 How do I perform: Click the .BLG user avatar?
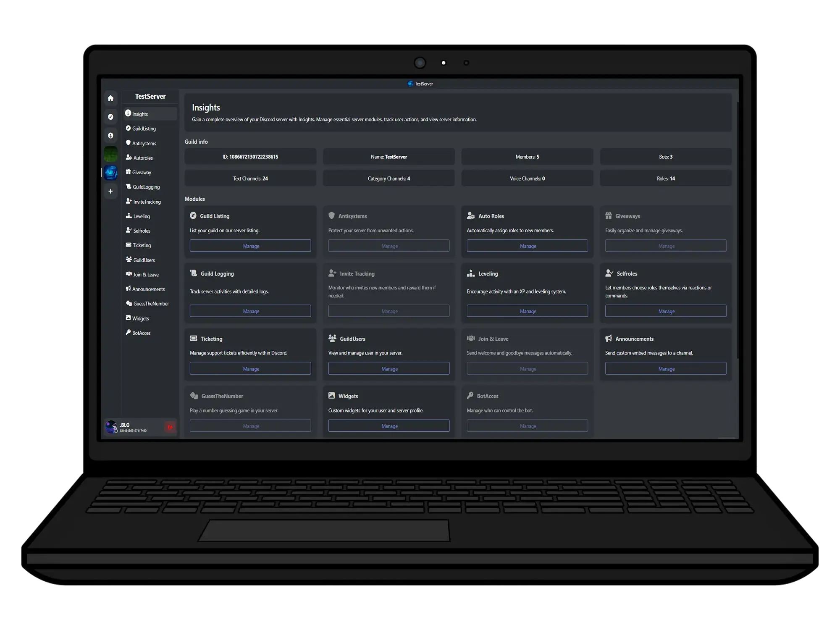point(111,427)
